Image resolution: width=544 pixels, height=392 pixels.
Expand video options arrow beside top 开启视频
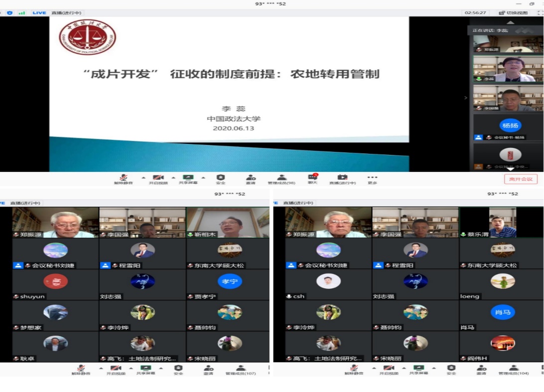(x=173, y=177)
